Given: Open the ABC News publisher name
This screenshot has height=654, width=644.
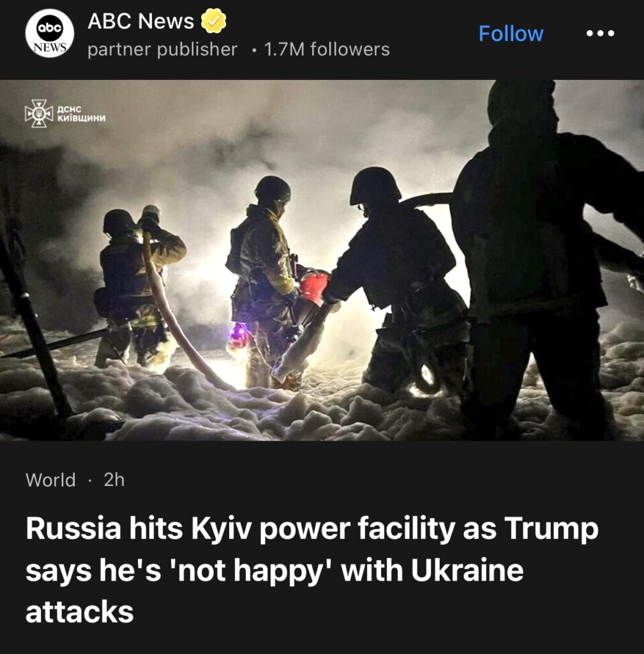Looking at the screenshot, I should pos(141,21).
